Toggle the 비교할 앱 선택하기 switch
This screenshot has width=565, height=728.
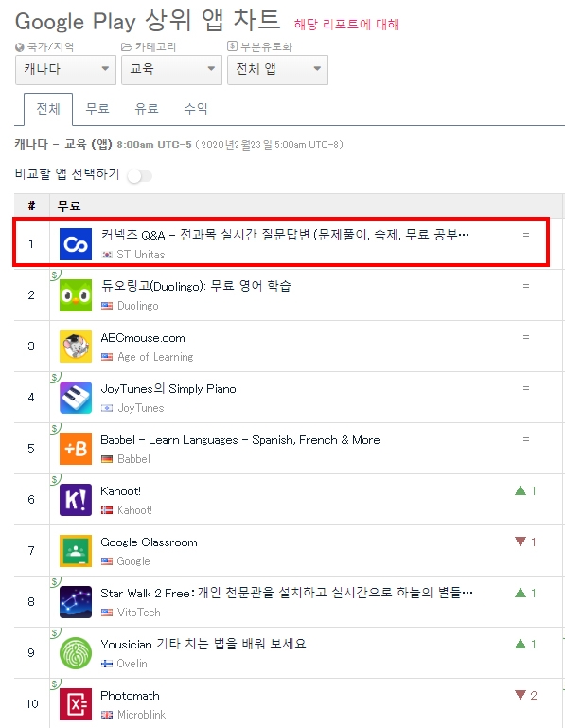point(140,176)
